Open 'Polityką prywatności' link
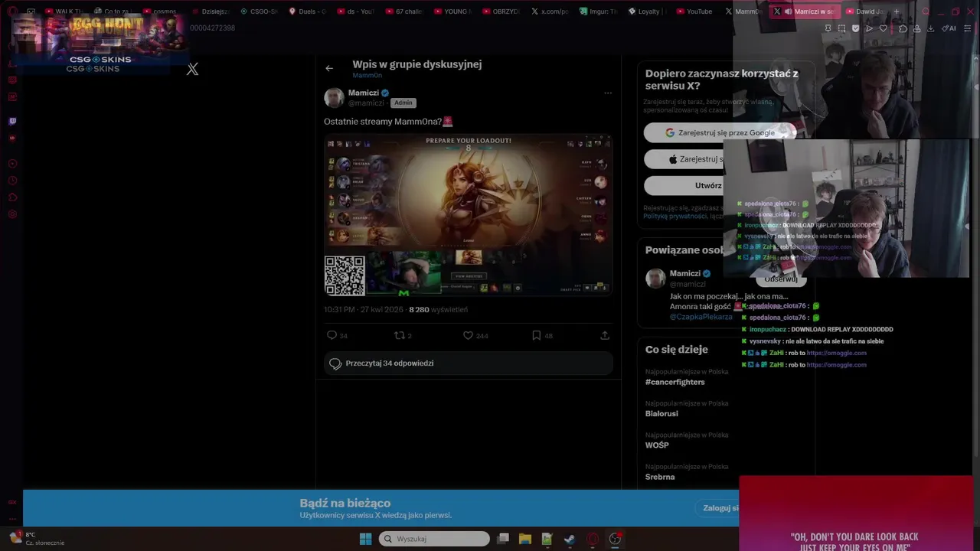Image resolution: width=980 pixels, height=551 pixels. tap(675, 217)
